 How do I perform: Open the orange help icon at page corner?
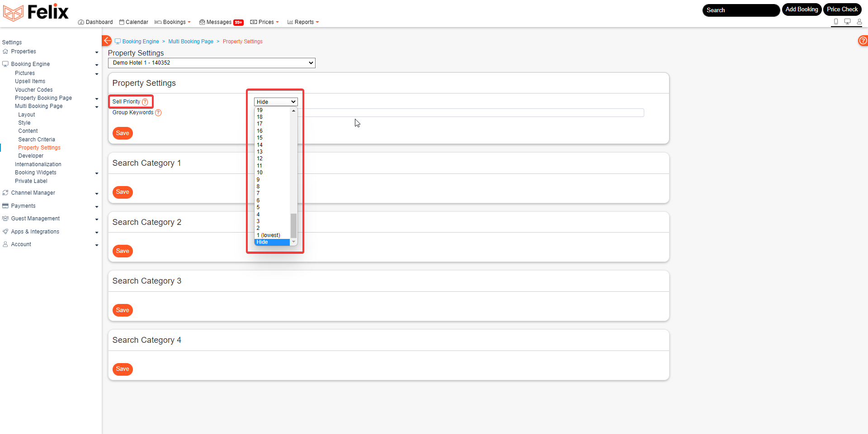[863, 41]
